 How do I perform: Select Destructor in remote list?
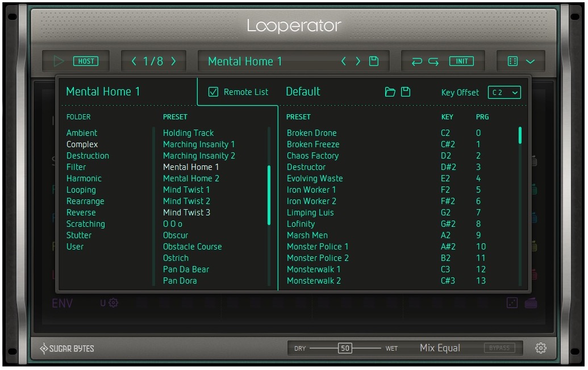pyautogui.click(x=306, y=167)
